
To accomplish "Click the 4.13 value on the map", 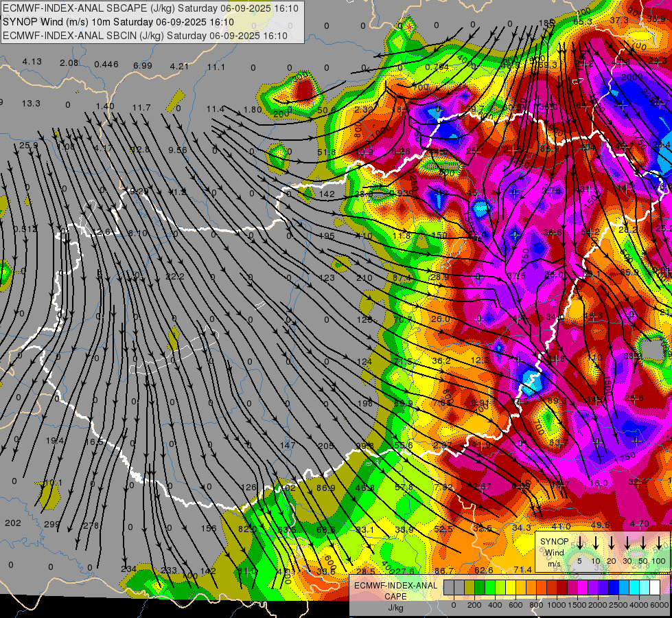I will point(32,62).
